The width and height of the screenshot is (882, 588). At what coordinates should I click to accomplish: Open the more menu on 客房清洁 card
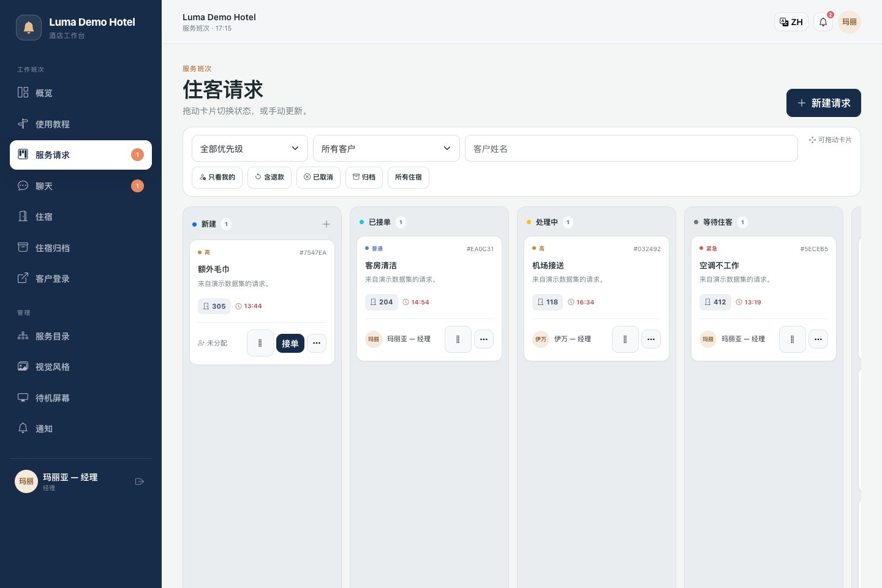coord(484,339)
